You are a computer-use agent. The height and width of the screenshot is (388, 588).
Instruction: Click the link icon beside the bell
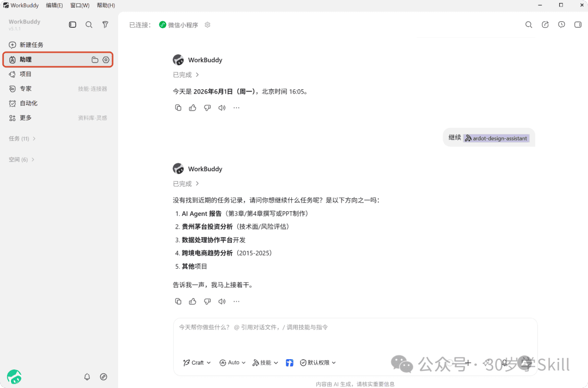click(x=103, y=377)
